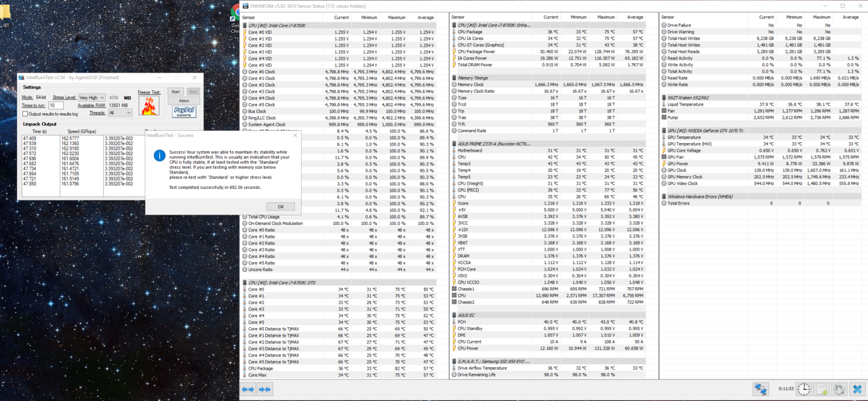Close the IntelBurnTest Success dialog
The width and height of the screenshot is (868, 401).
click(x=295, y=135)
